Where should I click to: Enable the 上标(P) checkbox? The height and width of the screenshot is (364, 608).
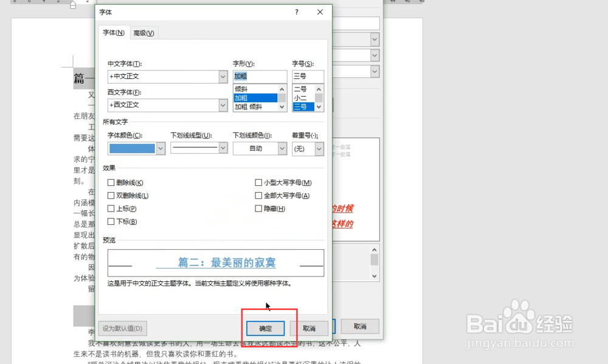coord(111,208)
